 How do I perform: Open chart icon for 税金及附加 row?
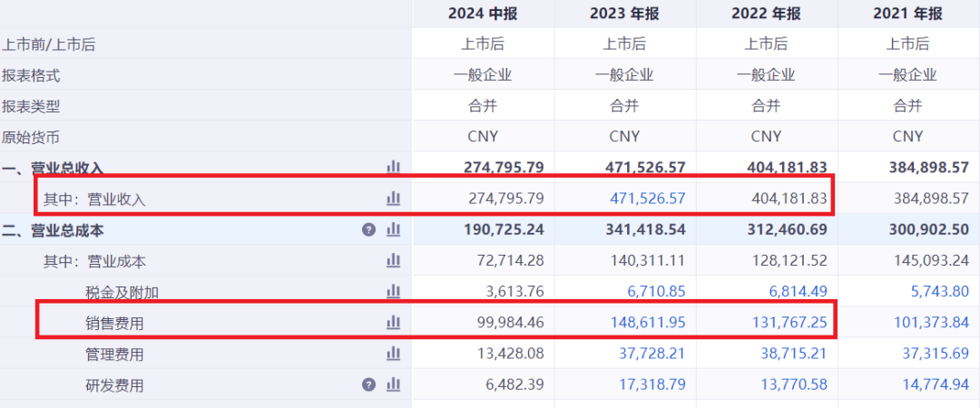click(x=393, y=291)
